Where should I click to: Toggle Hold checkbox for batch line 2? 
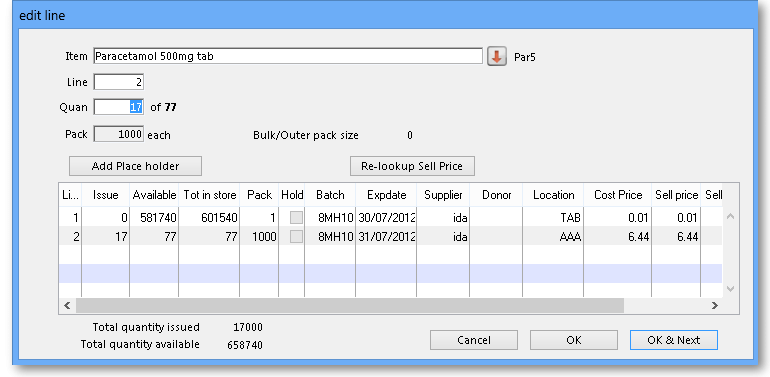click(x=296, y=237)
